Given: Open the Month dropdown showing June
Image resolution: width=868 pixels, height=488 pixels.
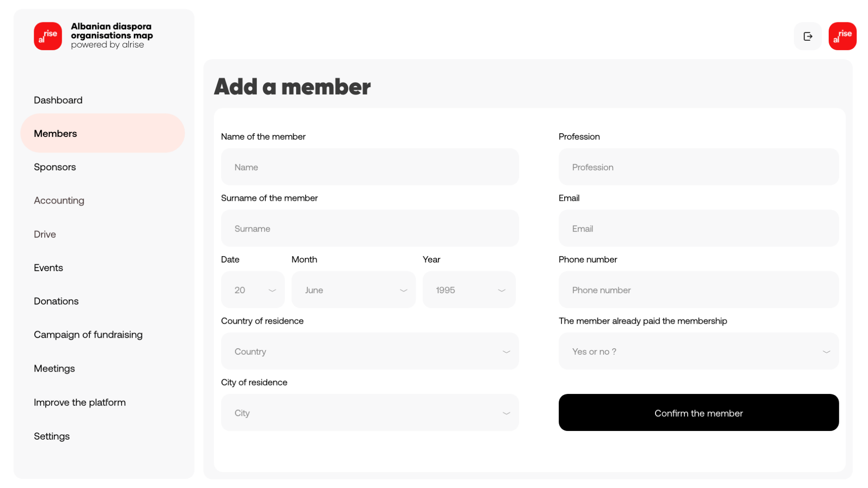Looking at the screenshot, I should [353, 290].
